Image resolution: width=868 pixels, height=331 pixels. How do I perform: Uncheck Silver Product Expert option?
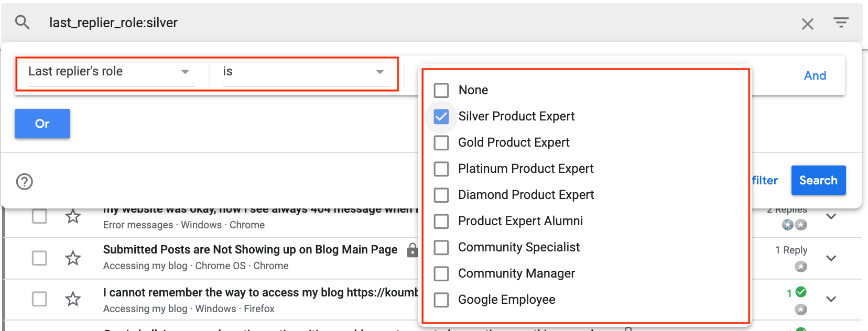pyautogui.click(x=441, y=116)
